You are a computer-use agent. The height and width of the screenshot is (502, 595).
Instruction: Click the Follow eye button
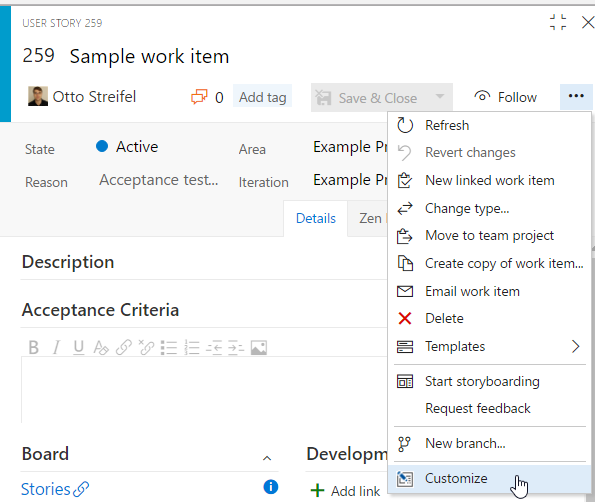[505, 97]
